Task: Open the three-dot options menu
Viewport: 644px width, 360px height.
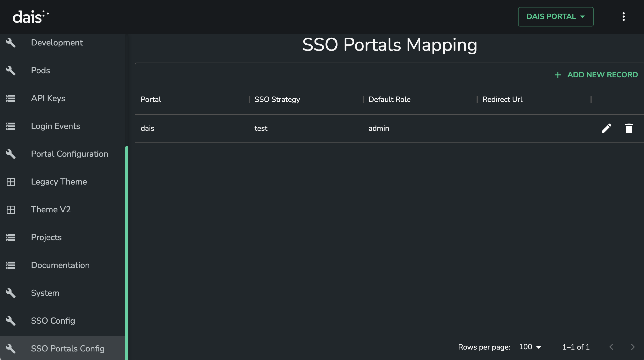Action: click(x=624, y=17)
